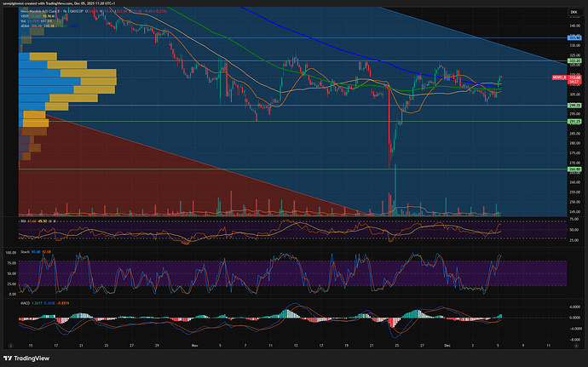This screenshot has height=367, width=588.
Task: Select the 322.20 price level label
Action: pos(575,61)
